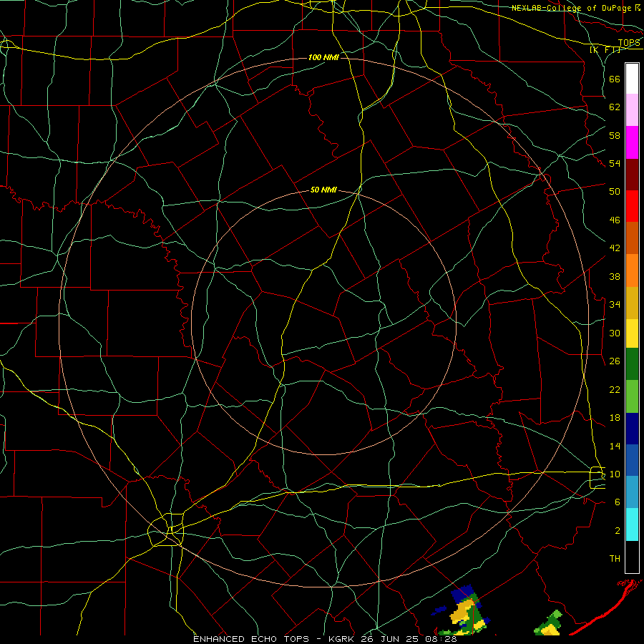The image size is (644, 644).
Task: Click the yellow 30 kft legend swatch
Action: (632, 333)
